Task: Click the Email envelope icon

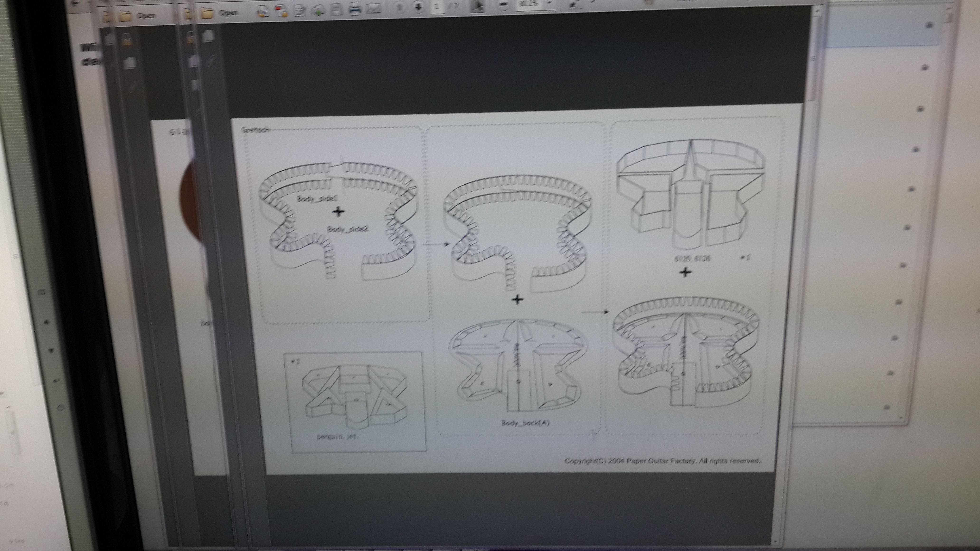Action: pos(373,9)
